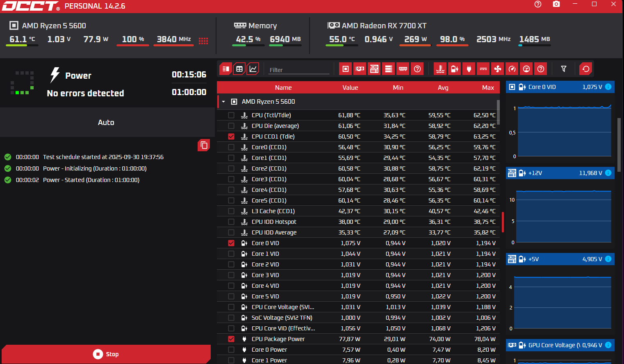Uncheck the Core 0 VID checkbox
This screenshot has height=364, width=624.
(231, 243)
